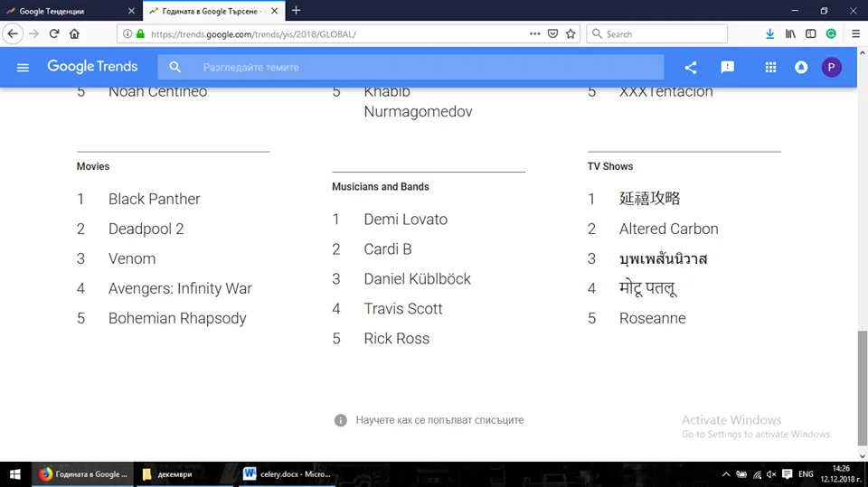
Task: Open the Firefox library icon
Action: coord(790,33)
